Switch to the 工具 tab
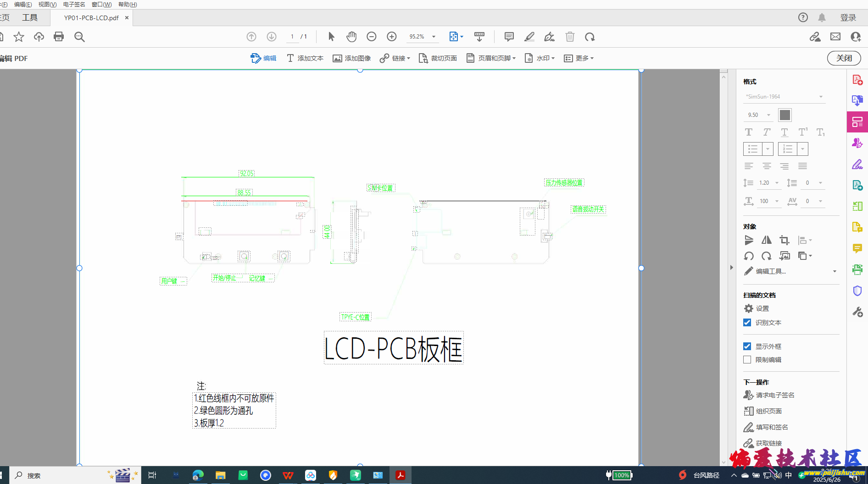Viewport: 868px width, 484px height. [x=30, y=18]
